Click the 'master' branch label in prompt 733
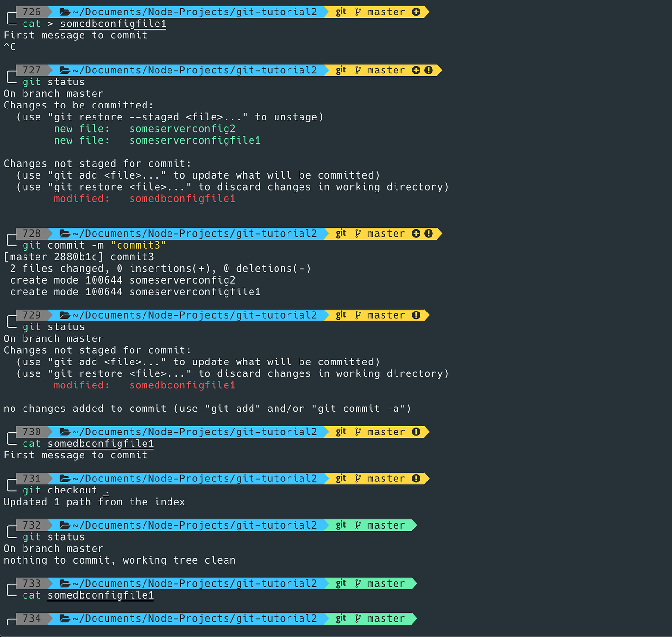The width and height of the screenshot is (672, 637). click(386, 584)
